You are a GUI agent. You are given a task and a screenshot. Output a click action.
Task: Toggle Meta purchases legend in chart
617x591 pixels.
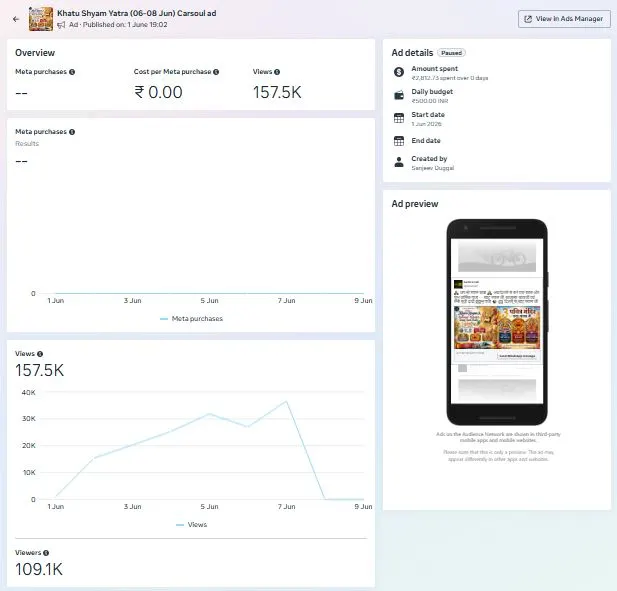click(x=192, y=319)
